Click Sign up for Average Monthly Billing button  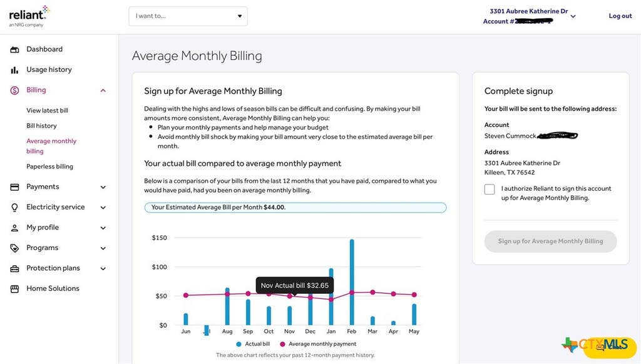[551, 241]
